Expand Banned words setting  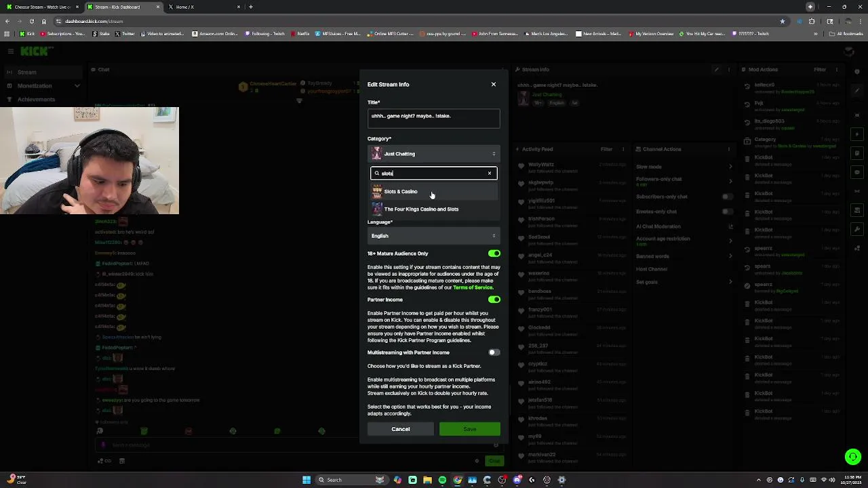(x=684, y=256)
